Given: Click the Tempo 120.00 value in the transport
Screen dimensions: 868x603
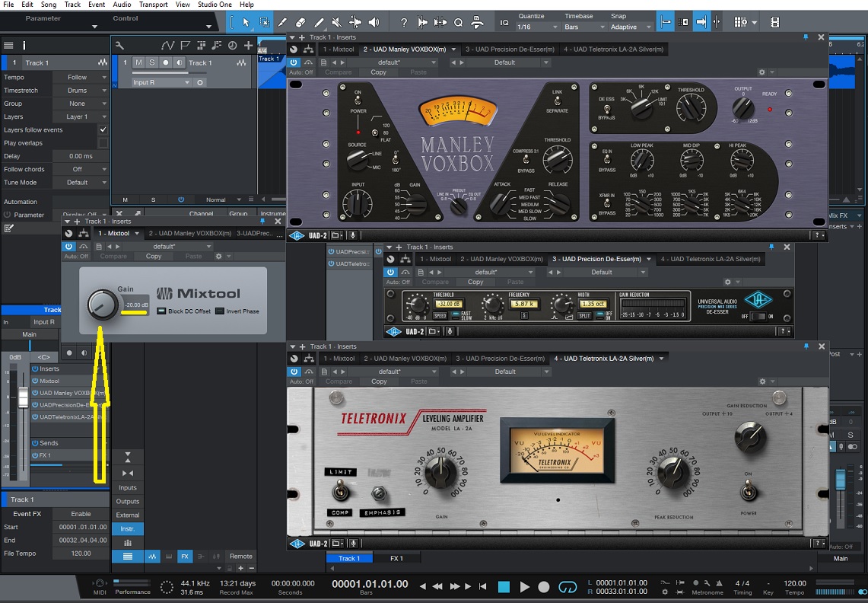Looking at the screenshot, I should coord(795,583).
